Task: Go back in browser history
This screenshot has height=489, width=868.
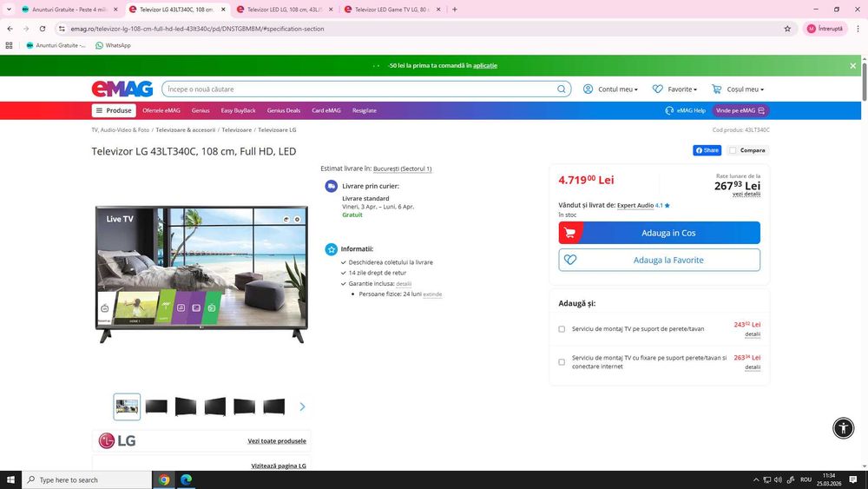Action: pos(10,29)
